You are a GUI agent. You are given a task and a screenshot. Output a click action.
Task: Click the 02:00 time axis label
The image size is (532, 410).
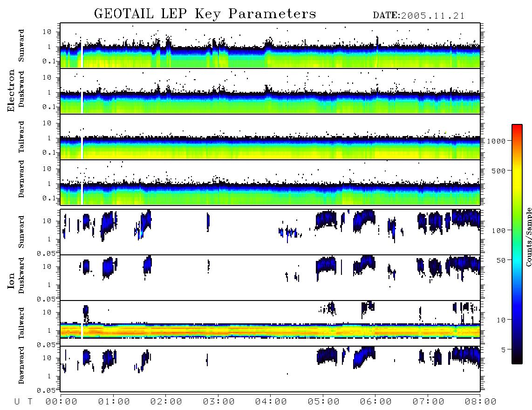(166, 402)
